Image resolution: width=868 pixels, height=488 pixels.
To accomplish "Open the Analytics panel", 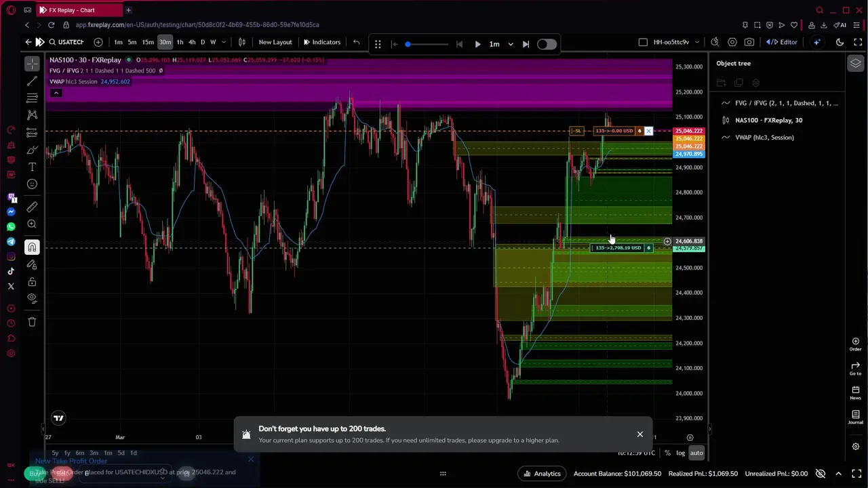I will 541,474.
